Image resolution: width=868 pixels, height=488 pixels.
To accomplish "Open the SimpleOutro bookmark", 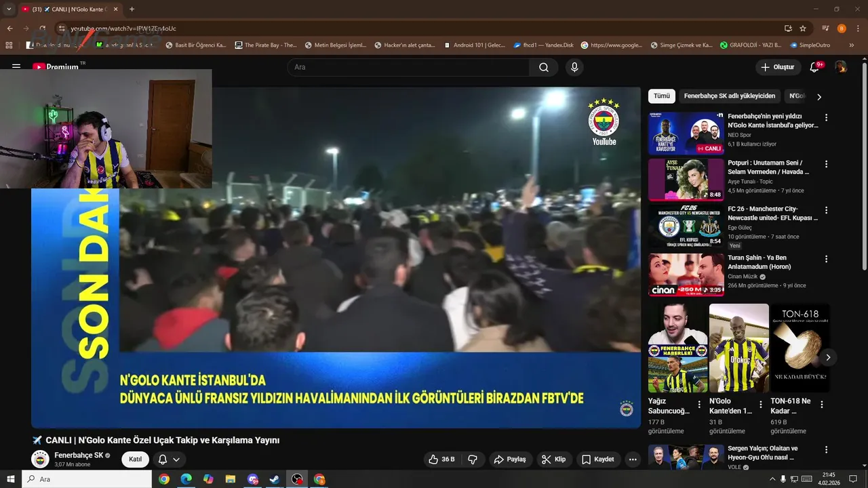I will click(810, 45).
